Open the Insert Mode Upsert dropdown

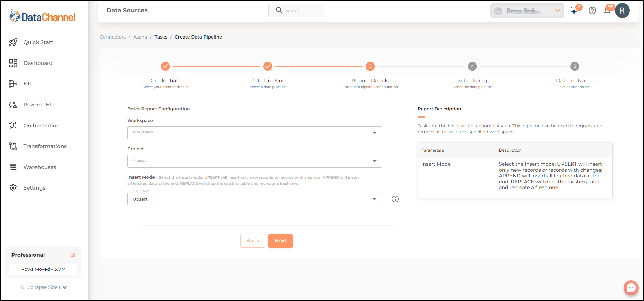point(255,199)
